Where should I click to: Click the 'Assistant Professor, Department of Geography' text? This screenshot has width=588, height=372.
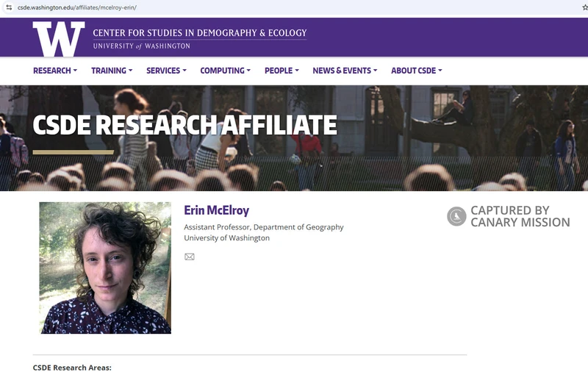(x=264, y=227)
